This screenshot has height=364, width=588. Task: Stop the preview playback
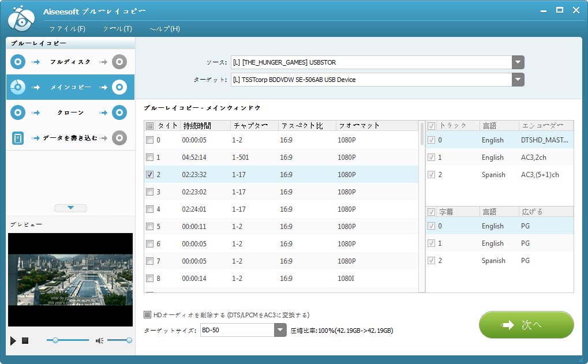click(x=25, y=341)
